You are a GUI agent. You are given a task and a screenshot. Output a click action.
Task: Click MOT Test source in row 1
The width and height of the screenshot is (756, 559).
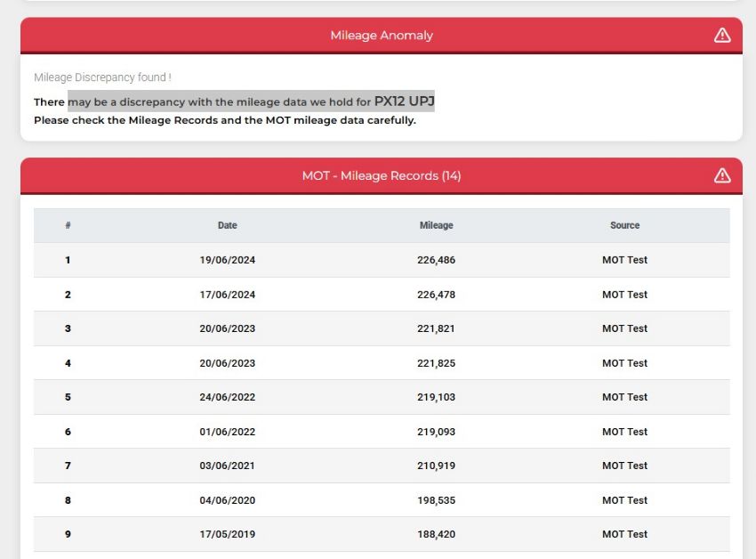click(x=625, y=260)
